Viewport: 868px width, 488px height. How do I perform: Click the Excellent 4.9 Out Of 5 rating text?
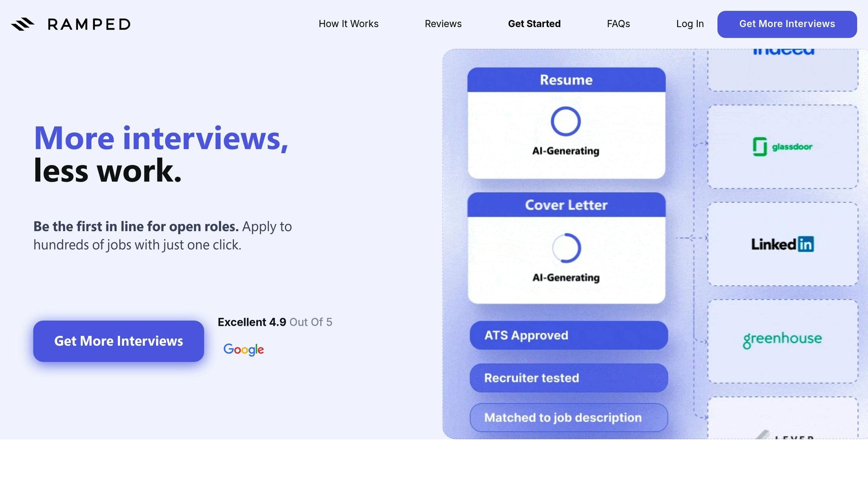tap(275, 322)
